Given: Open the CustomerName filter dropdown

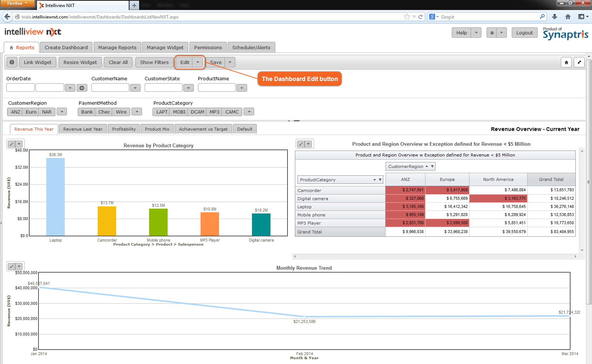Looking at the screenshot, I should pyautogui.click(x=135, y=88).
